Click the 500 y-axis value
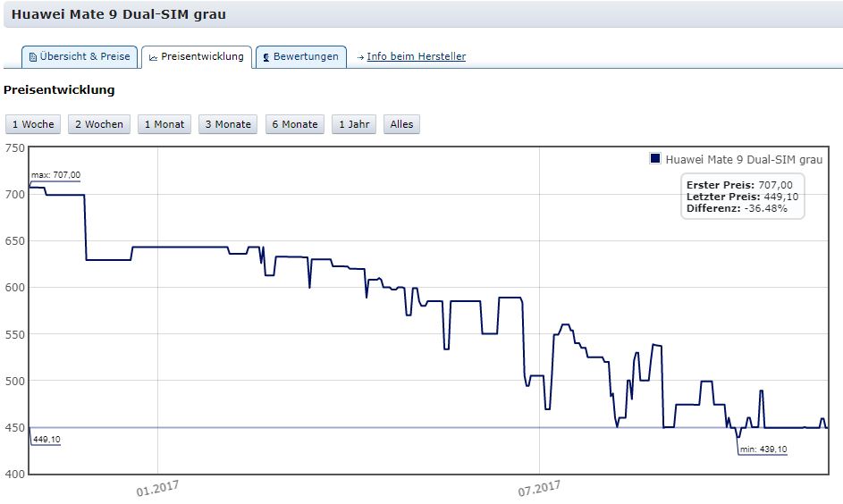The height and width of the screenshot is (504, 843). (x=15, y=381)
